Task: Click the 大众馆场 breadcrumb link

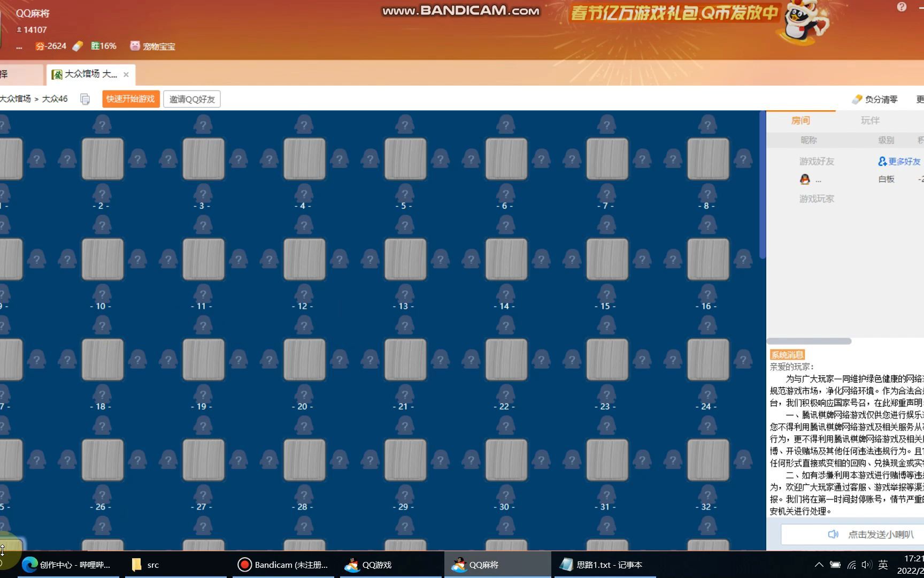Action: click(16, 99)
